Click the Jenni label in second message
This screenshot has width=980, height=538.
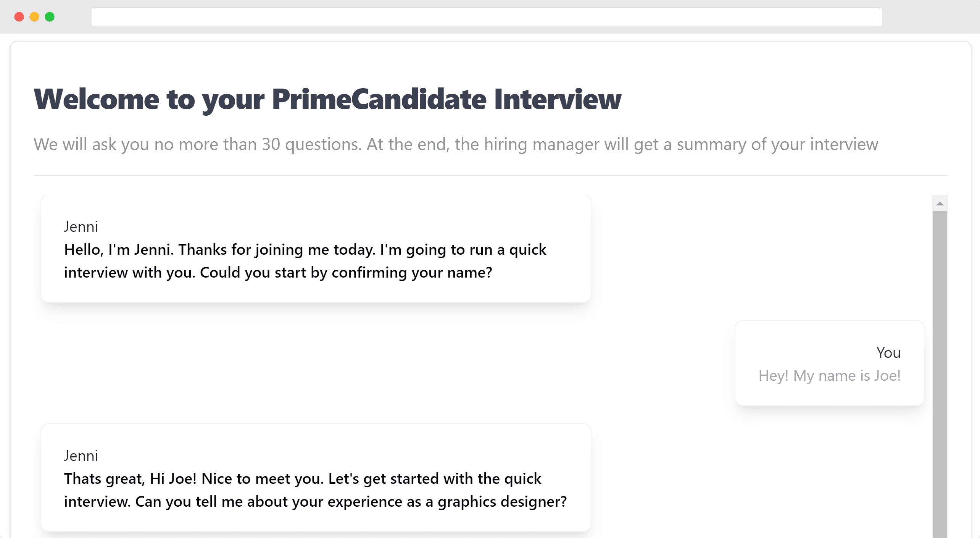pyautogui.click(x=81, y=456)
